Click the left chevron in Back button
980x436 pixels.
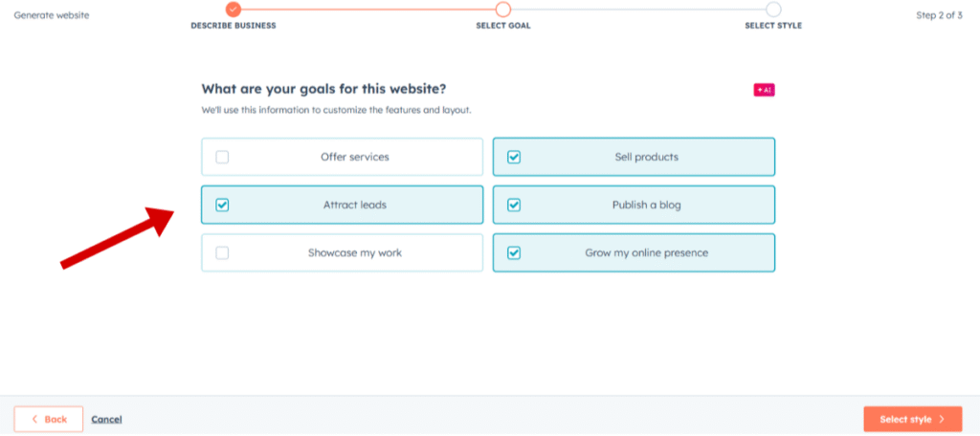pos(34,420)
